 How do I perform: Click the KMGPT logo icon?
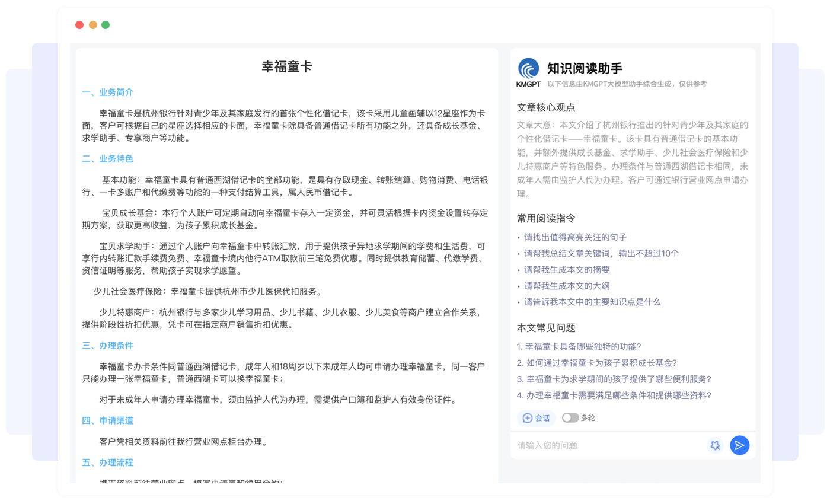(x=528, y=69)
